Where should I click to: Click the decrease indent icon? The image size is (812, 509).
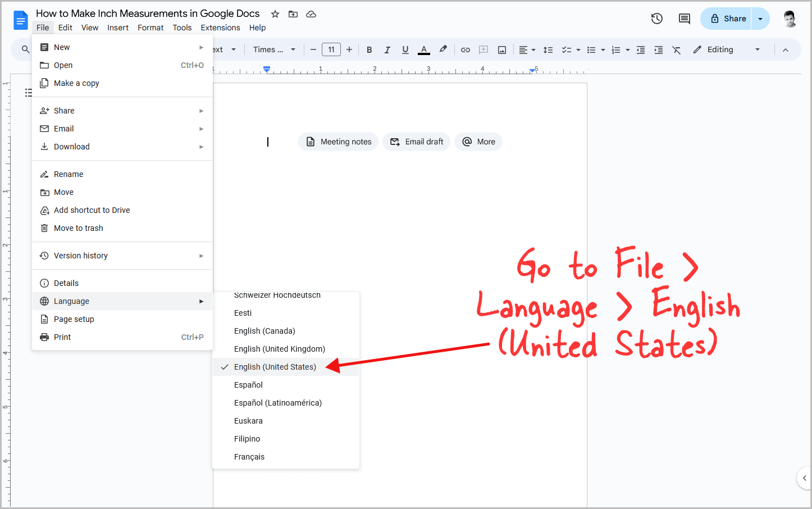[641, 49]
